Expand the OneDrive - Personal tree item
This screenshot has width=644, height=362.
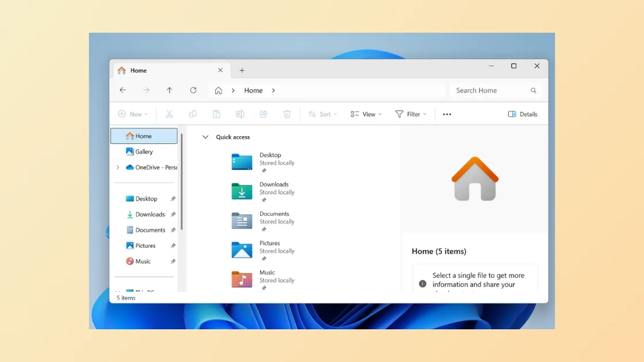click(x=118, y=167)
